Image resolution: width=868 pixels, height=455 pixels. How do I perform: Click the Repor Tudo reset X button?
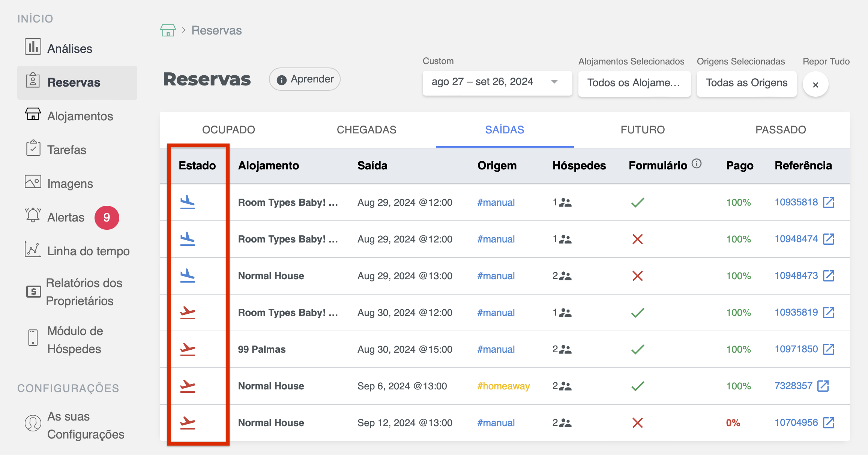(815, 85)
